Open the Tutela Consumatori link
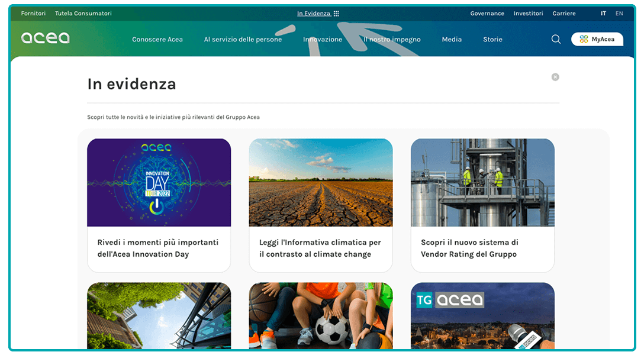The height and width of the screenshot is (355, 644). [x=83, y=13]
